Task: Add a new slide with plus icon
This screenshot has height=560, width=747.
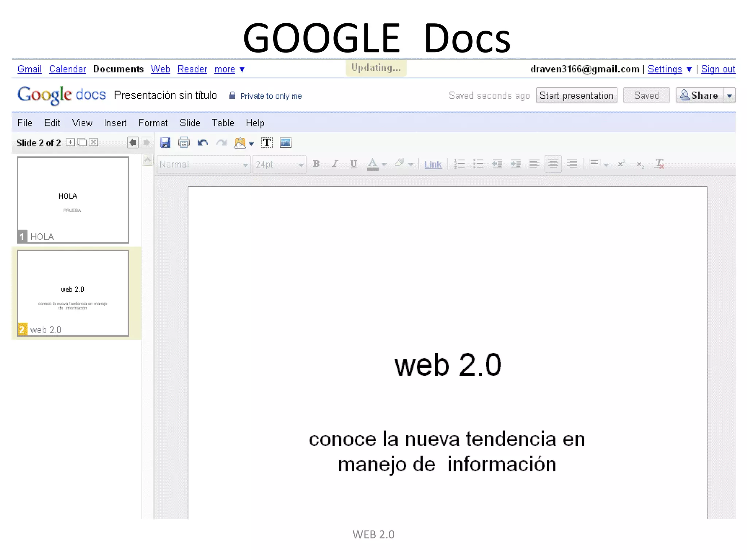Action: click(x=70, y=142)
